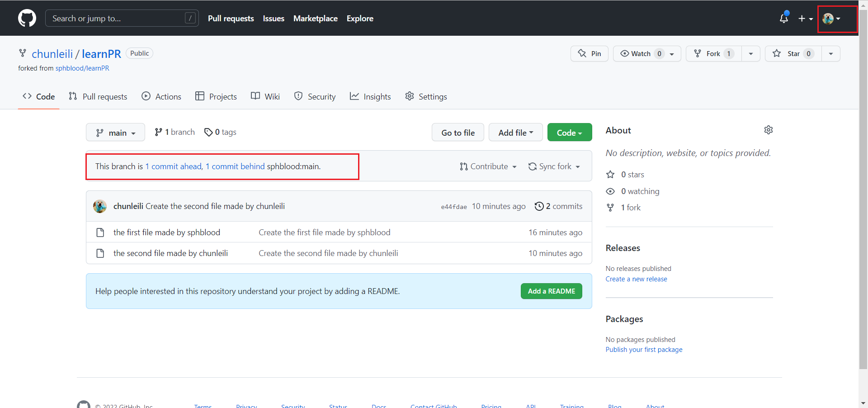Open the 0 stars link
Image resolution: width=868 pixels, height=408 pixels.
click(x=625, y=175)
